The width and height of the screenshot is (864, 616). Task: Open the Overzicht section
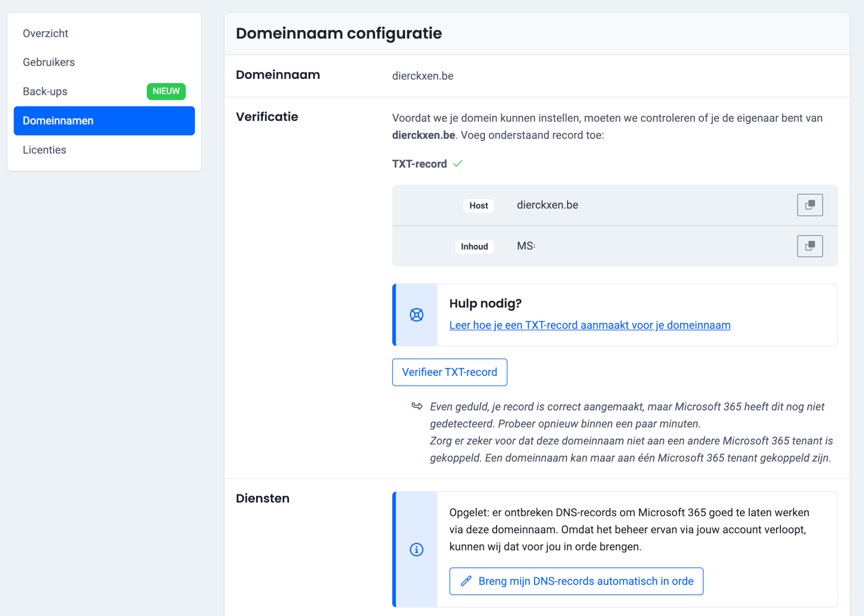click(x=45, y=33)
